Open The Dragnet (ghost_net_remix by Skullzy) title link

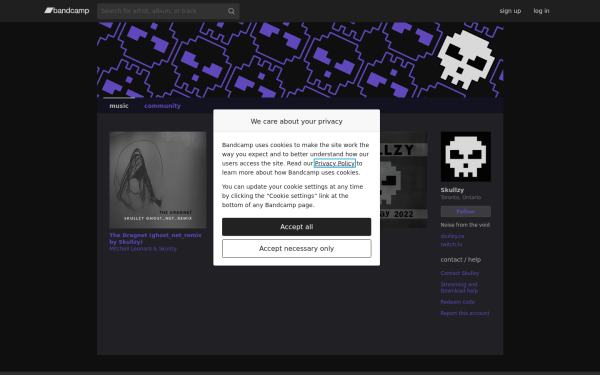pos(155,238)
